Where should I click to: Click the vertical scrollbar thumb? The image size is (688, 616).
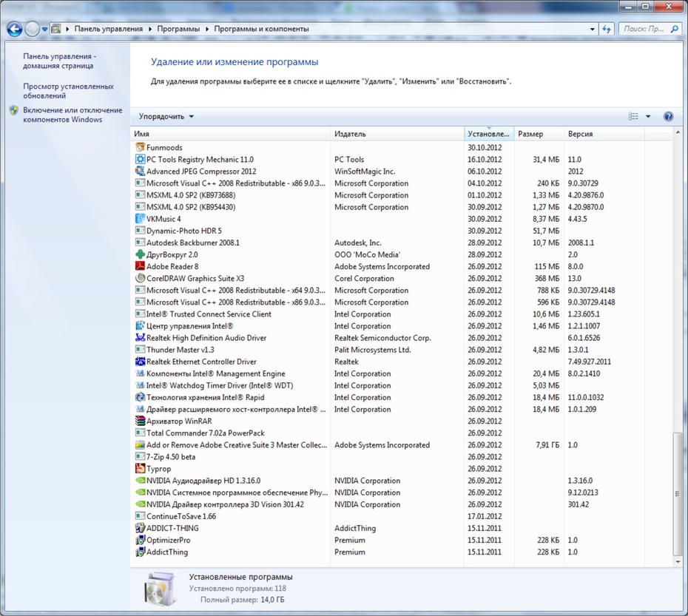678,493
